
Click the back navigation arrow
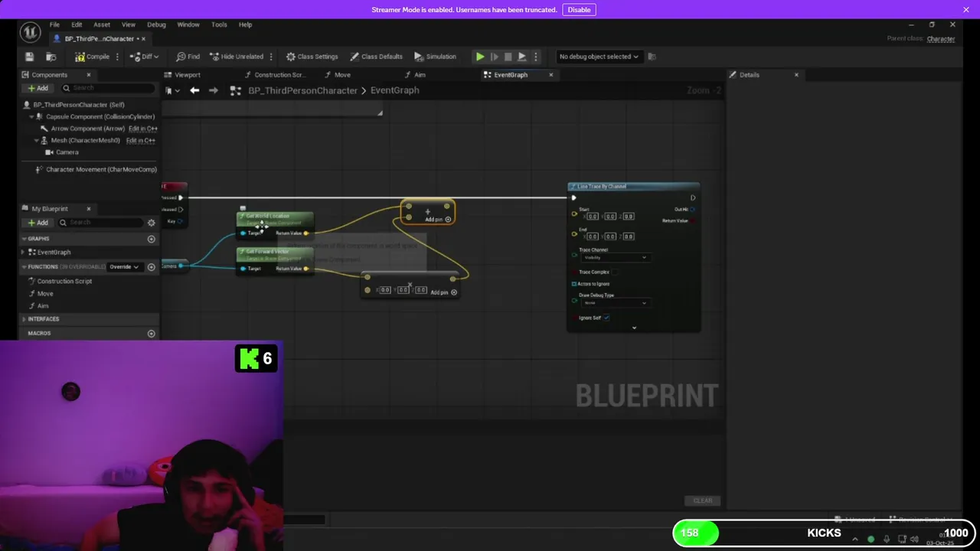194,90
